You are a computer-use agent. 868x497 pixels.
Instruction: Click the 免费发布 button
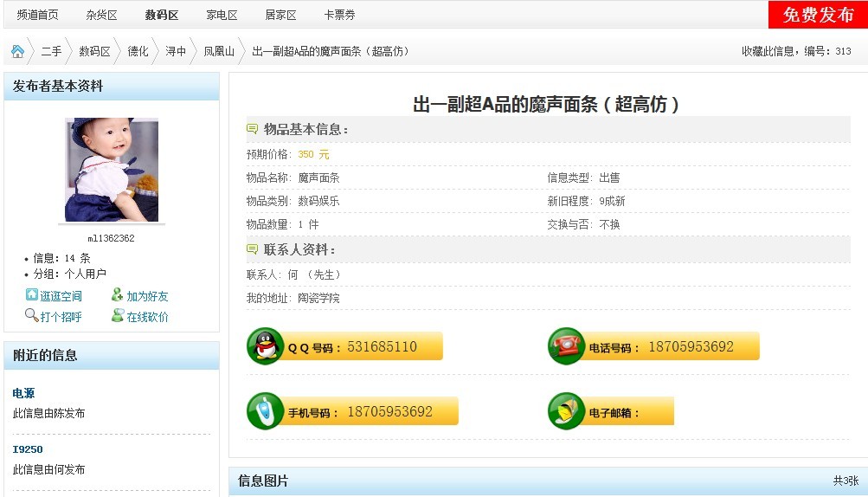pos(818,15)
